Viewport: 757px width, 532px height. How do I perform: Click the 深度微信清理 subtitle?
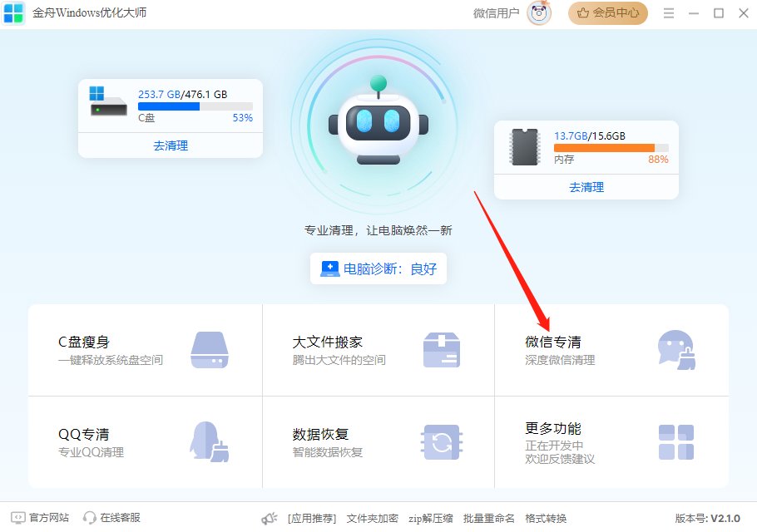[560, 360]
